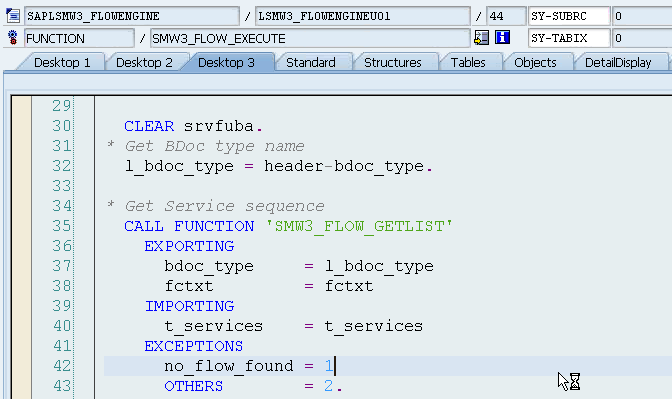Click the EXPORTING keyword
This screenshot has width=672, height=399.
[189, 246]
